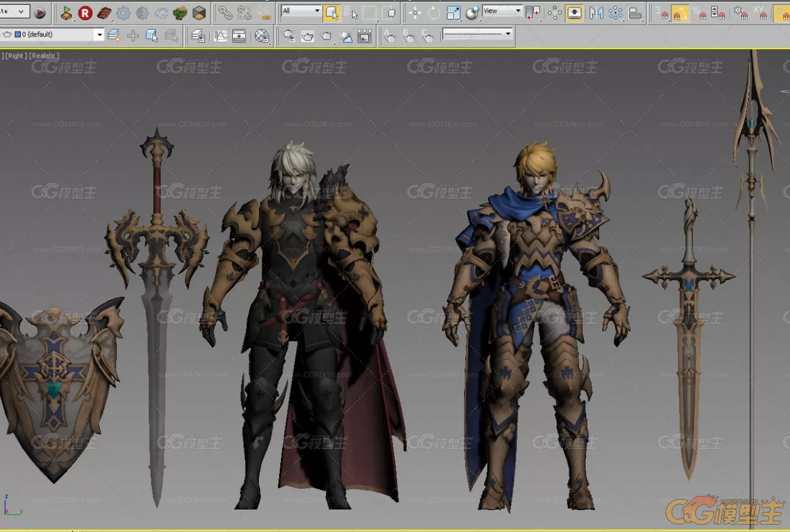This screenshot has width=790, height=532.
Task: Click the red brick wall toolbar icon
Action: (104, 13)
